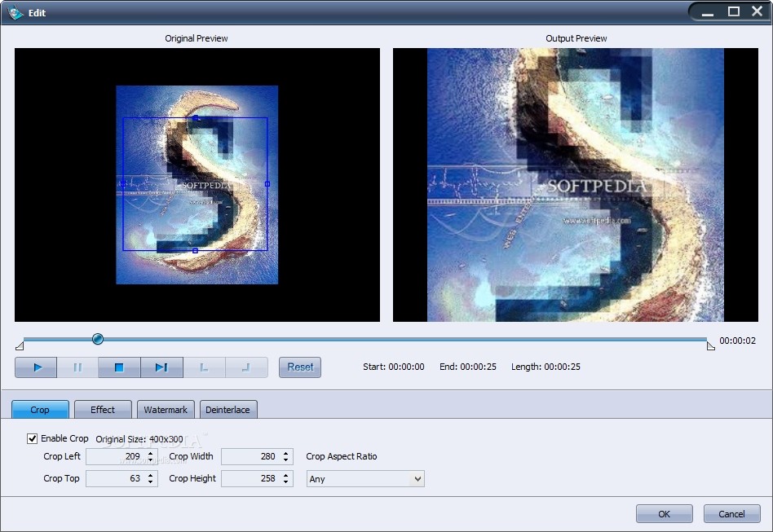773x532 pixels.
Task: Click the Cancel button
Action: 731,514
